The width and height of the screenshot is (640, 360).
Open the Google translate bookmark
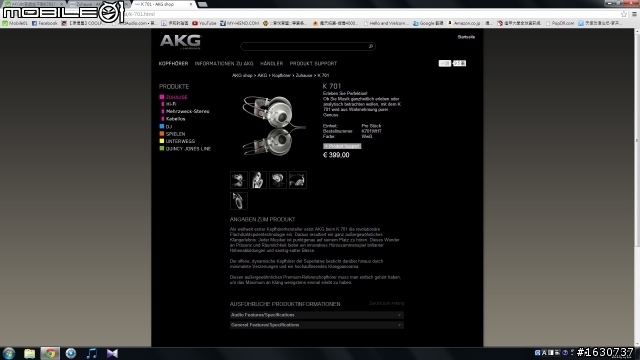(428, 23)
